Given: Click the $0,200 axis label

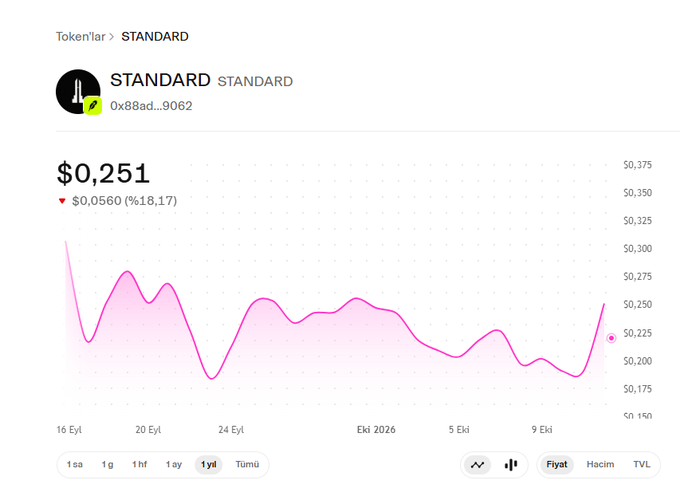Looking at the screenshot, I should pos(638,361).
